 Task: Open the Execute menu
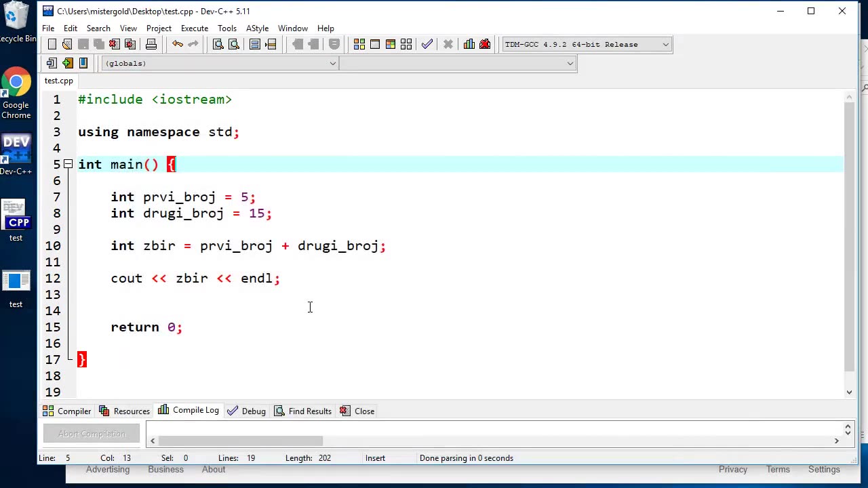click(x=195, y=28)
